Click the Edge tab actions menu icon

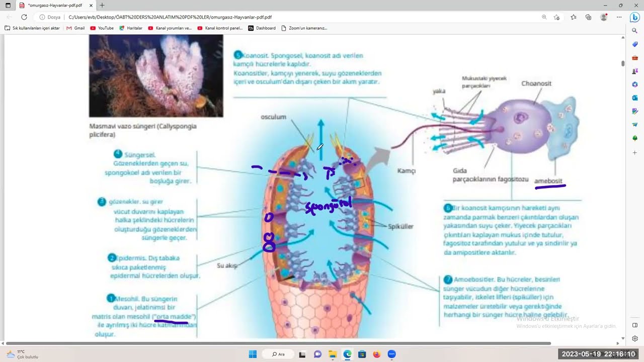coord(8,5)
